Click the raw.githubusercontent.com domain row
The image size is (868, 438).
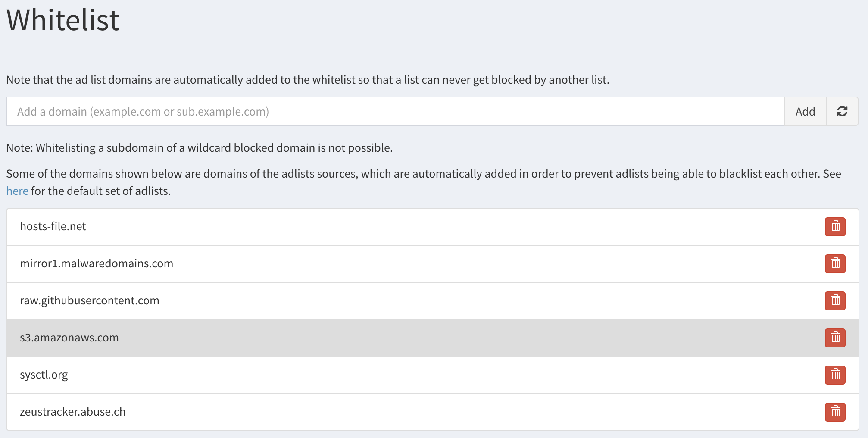tap(90, 301)
